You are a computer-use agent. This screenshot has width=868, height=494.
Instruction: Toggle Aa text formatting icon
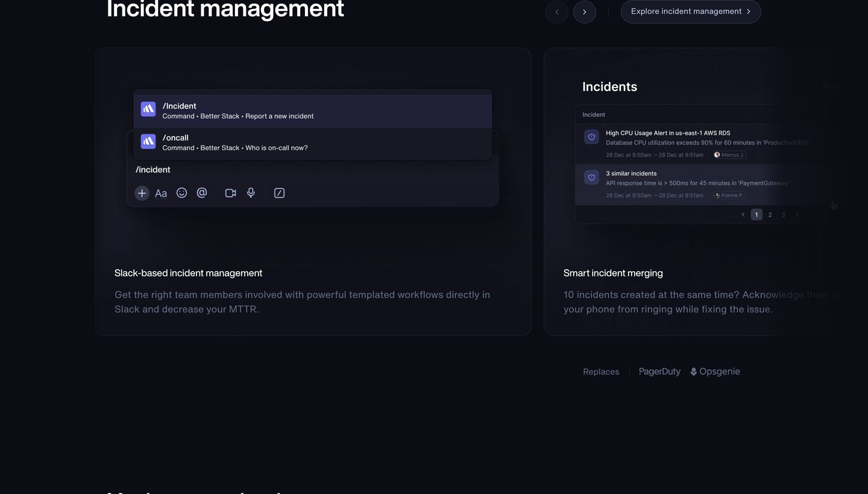161,193
